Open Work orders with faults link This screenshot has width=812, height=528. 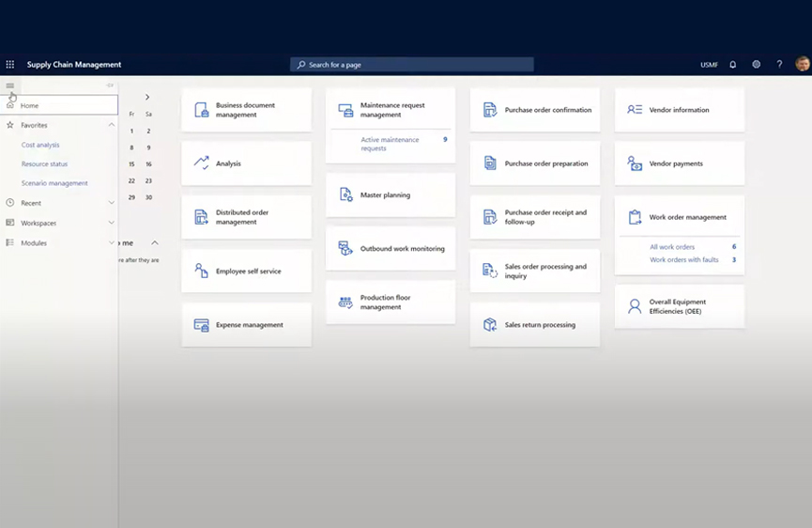click(683, 260)
